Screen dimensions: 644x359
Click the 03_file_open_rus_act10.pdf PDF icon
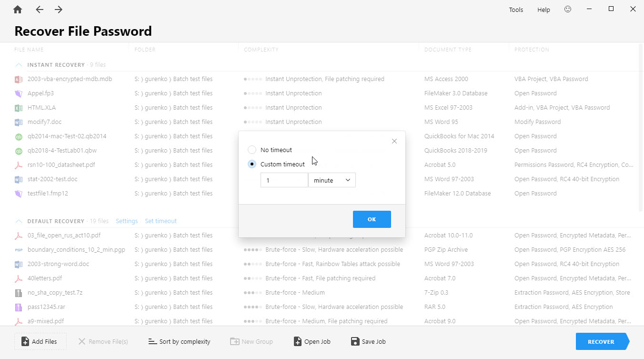click(19, 236)
